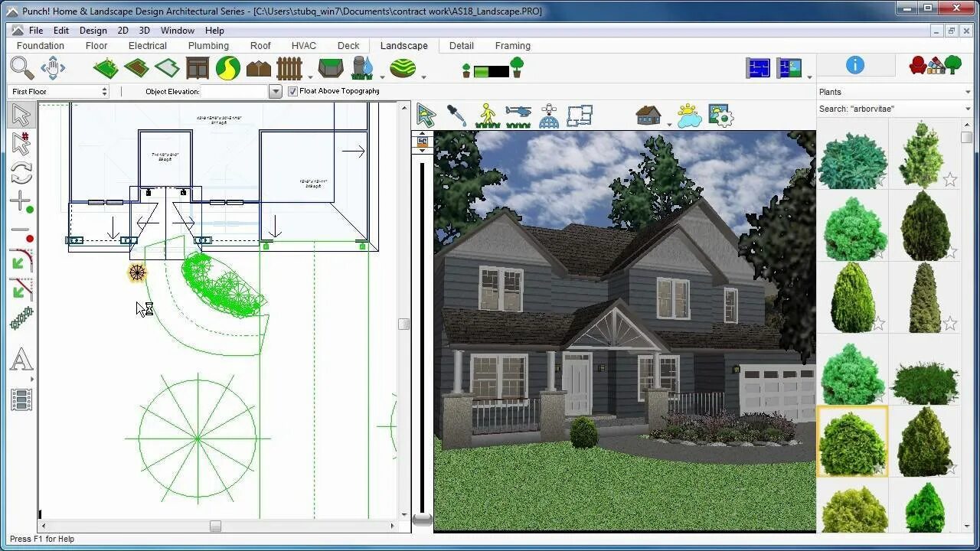Open the 3D menu

pyautogui.click(x=144, y=31)
